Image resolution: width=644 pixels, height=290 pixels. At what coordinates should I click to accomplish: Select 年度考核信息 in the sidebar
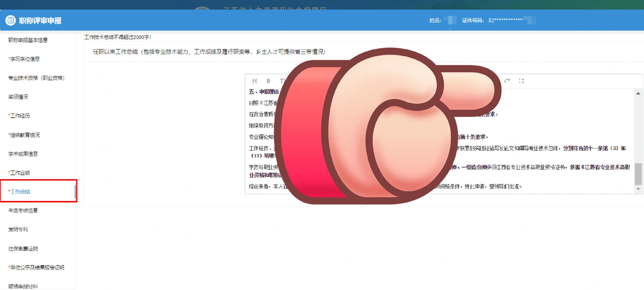tap(23, 211)
